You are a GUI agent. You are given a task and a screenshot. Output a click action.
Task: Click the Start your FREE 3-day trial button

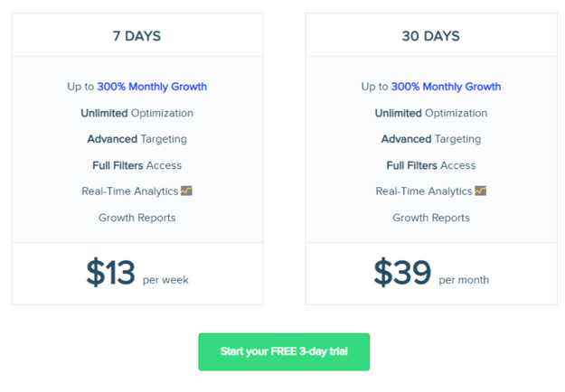point(284,351)
